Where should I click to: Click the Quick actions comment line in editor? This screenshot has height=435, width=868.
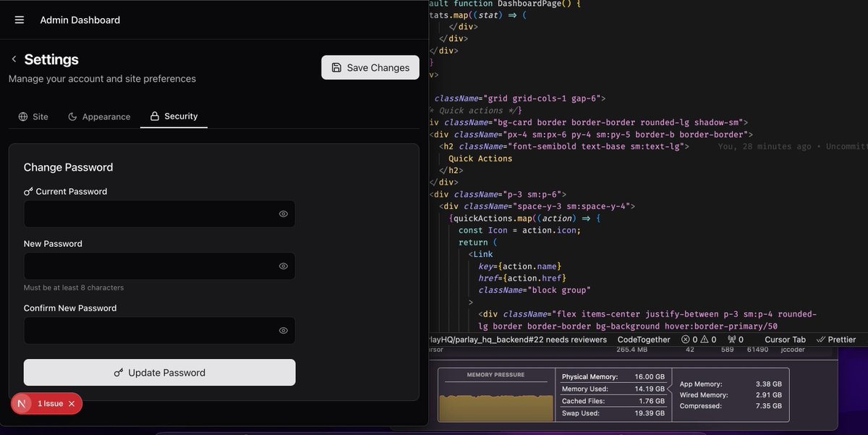point(475,111)
